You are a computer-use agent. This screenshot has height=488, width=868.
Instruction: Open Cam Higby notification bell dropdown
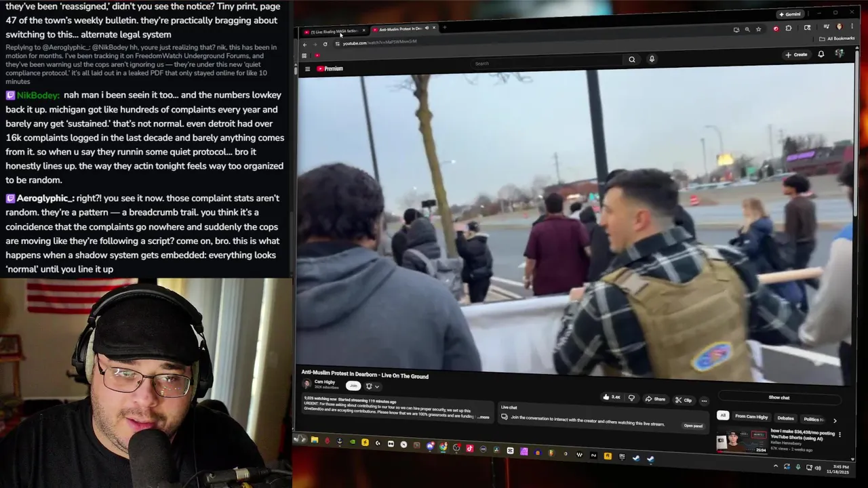tap(373, 386)
